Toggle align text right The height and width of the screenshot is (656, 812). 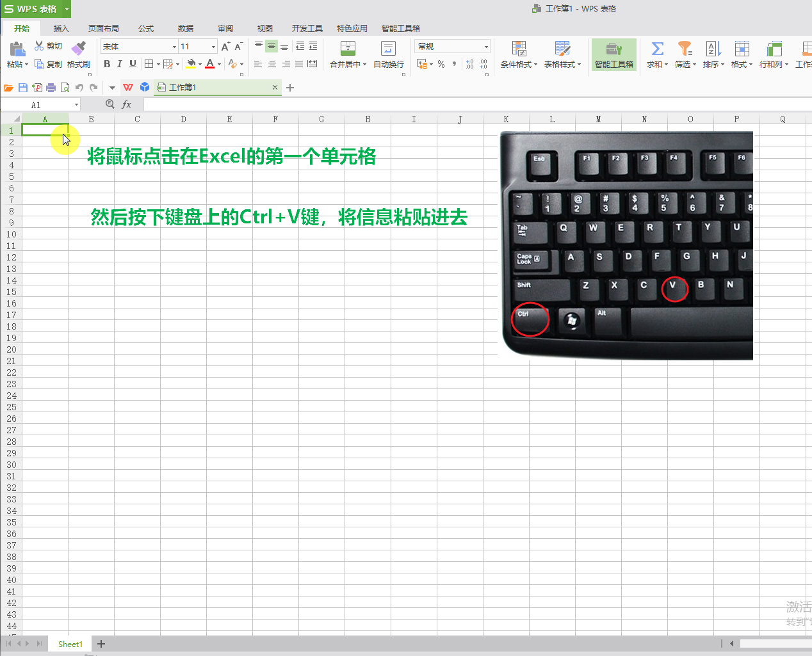tap(286, 64)
